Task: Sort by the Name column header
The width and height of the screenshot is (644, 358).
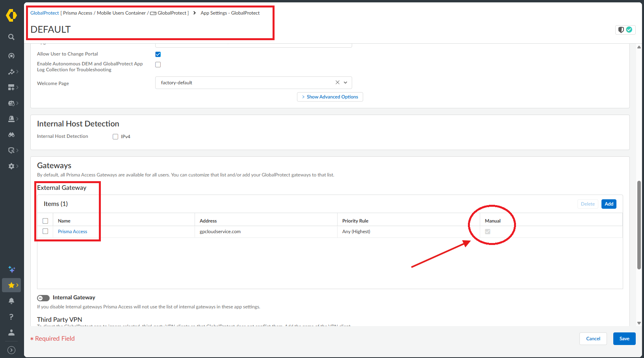Action: [x=64, y=221]
